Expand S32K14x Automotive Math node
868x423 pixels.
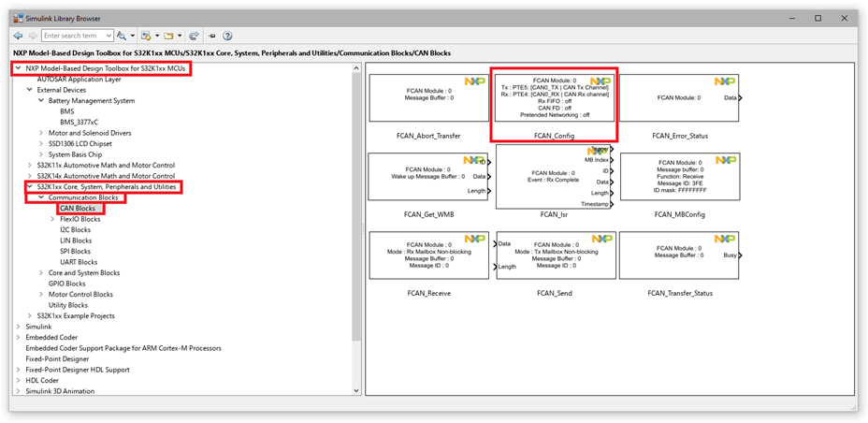pos(30,176)
